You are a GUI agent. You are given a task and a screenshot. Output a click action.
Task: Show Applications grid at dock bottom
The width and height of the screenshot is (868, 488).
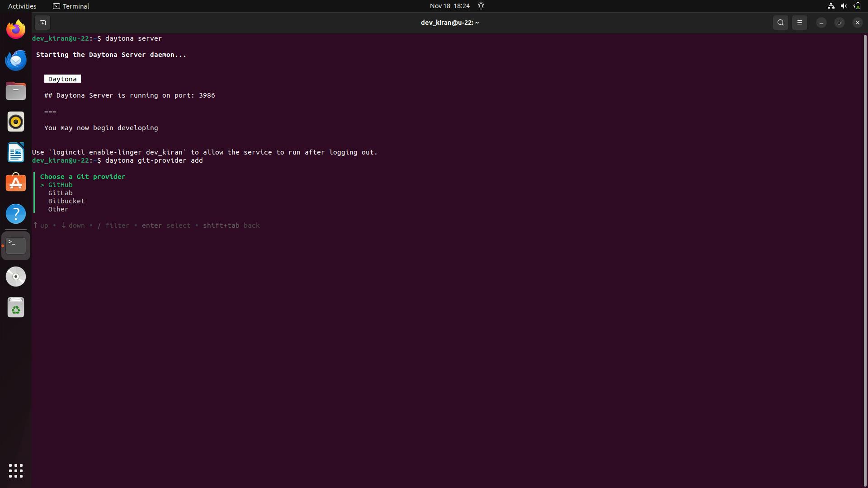16,471
